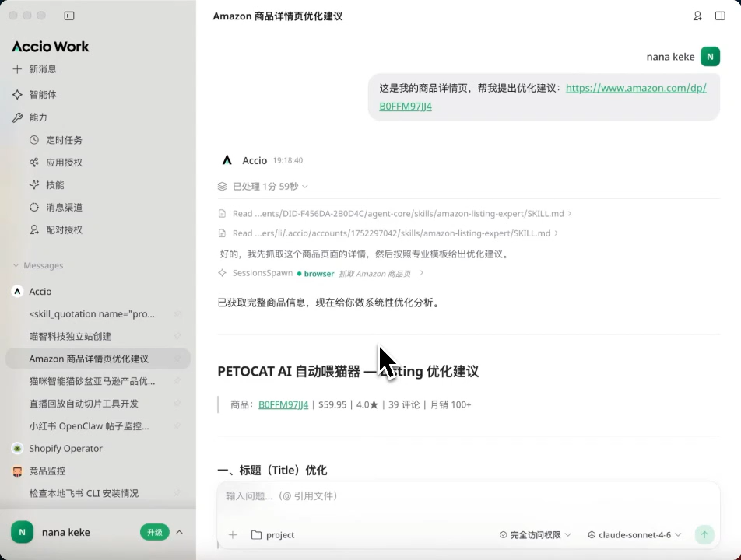
Task: Expand the 已处理 1分 59秒 details
Action: coord(270,186)
